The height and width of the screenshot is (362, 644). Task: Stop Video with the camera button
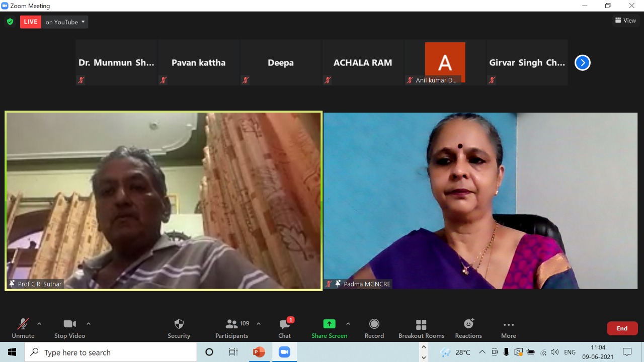point(69,328)
